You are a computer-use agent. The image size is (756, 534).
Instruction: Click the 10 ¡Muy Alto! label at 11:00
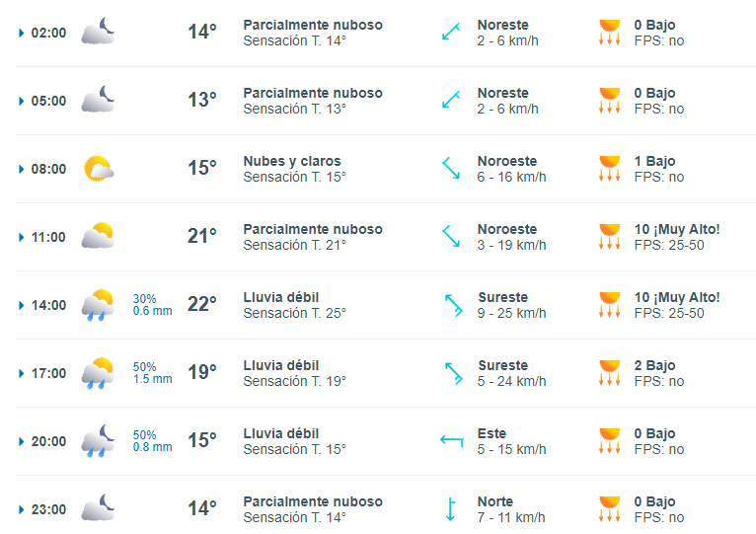(677, 229)
